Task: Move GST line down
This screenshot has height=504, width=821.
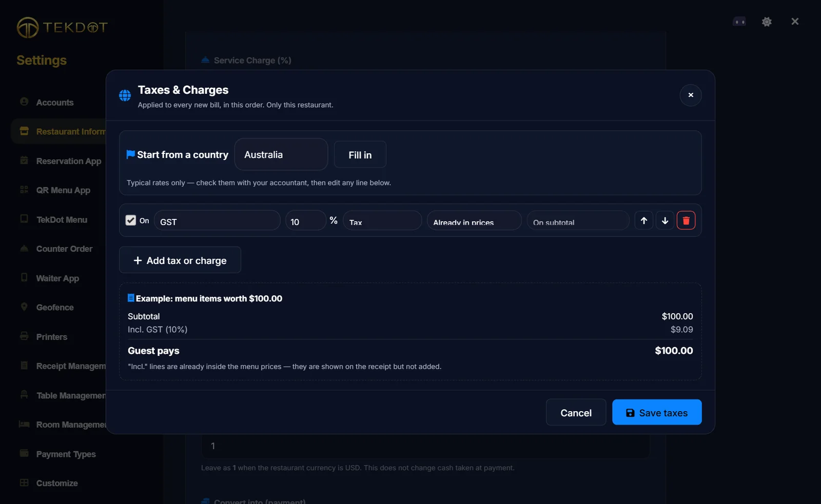Action: pos(665,220)
